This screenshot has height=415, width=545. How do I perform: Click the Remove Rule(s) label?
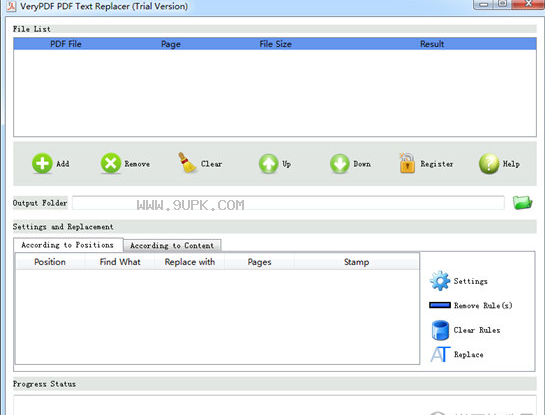483,306
